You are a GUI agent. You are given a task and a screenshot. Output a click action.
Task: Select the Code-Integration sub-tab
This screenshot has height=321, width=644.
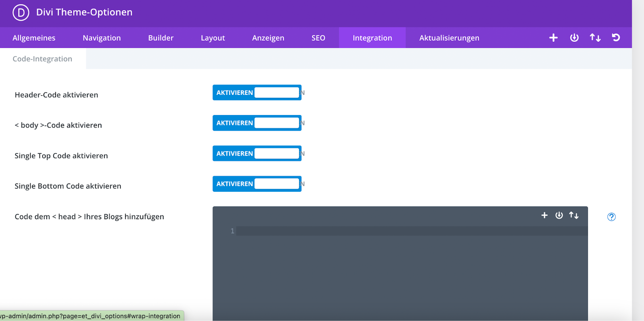coord(43,59)
